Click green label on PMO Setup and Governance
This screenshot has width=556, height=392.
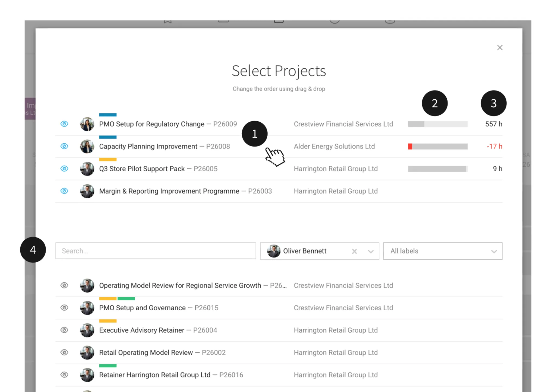point(126,299)
